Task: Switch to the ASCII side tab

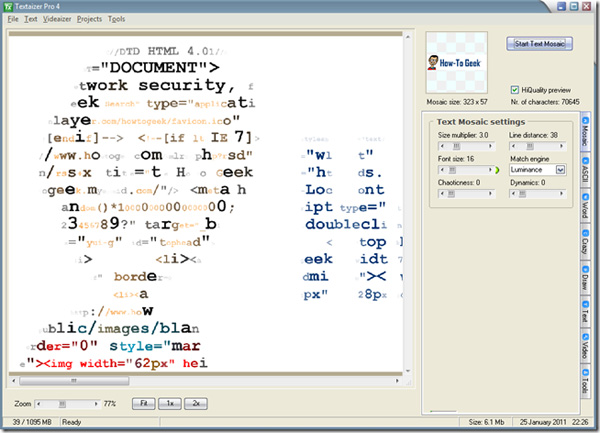Action: coord(585,171)
